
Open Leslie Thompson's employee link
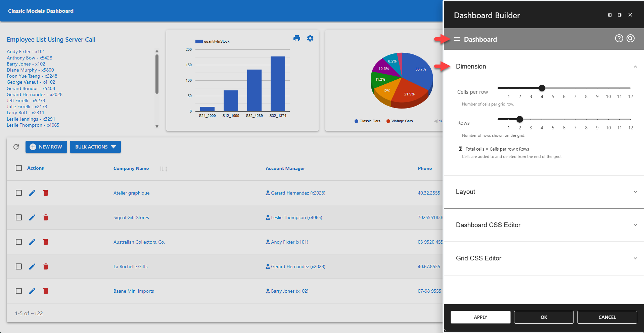(33, 125)
